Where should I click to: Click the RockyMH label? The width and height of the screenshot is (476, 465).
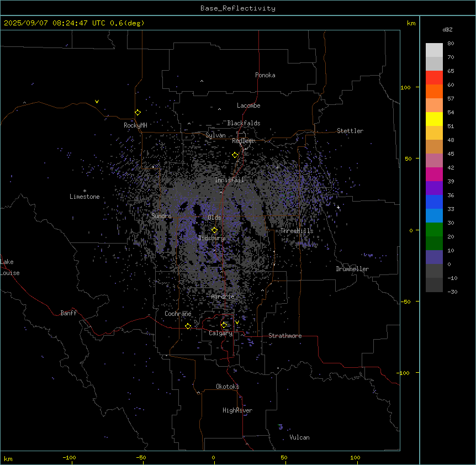point(135,125)
